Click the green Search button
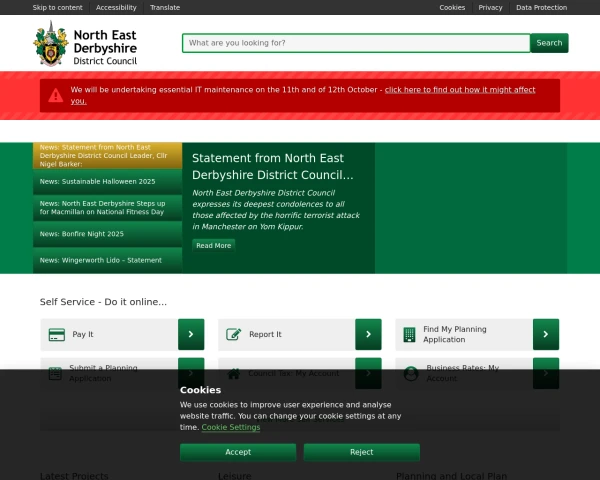This screenshot has width=600, height=480. pos(549,43)
